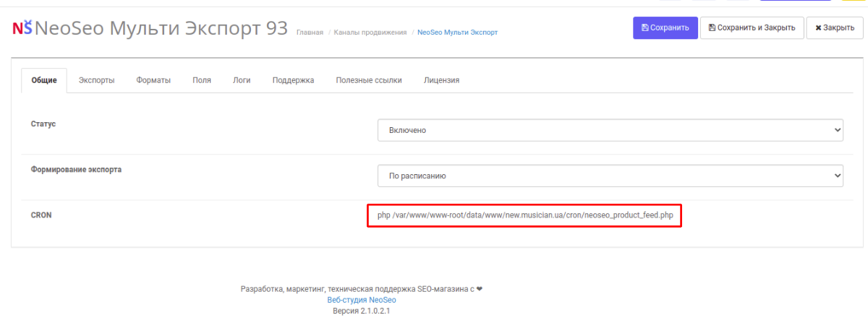The height and width of the screenshot is (336, 868).
Task: Open the Главная breadcrumb link
Action: pyautogui.click(x=310, y=33)
